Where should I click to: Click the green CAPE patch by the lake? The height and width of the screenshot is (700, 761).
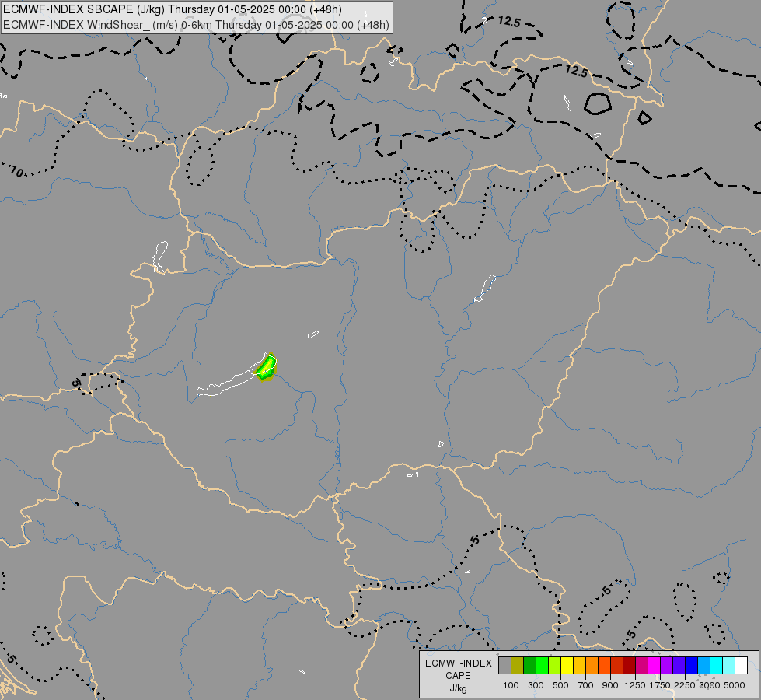(266, 367)
